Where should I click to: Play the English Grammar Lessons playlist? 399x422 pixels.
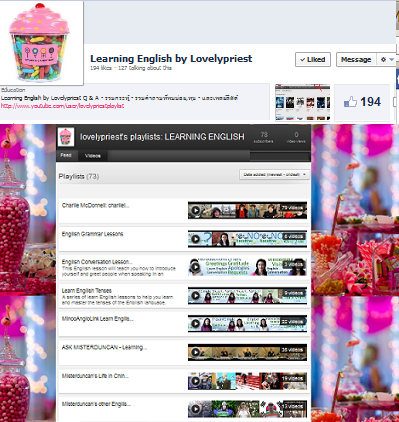click(196, 239)
